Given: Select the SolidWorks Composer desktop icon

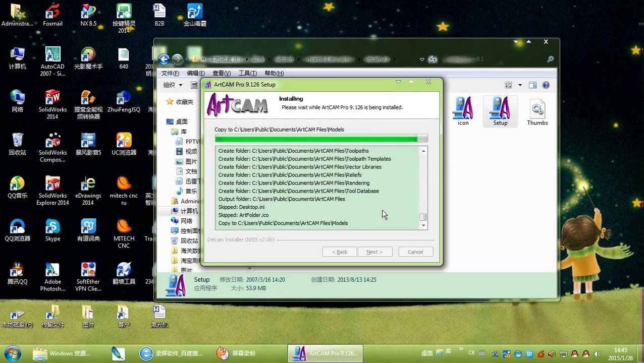Looking at the screenshot, I should [52, 148].
